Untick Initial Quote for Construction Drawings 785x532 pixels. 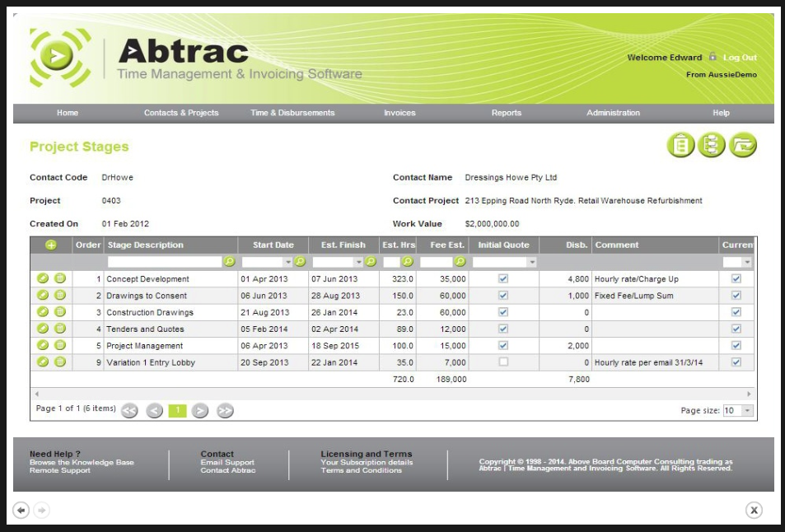pos(503,312)
